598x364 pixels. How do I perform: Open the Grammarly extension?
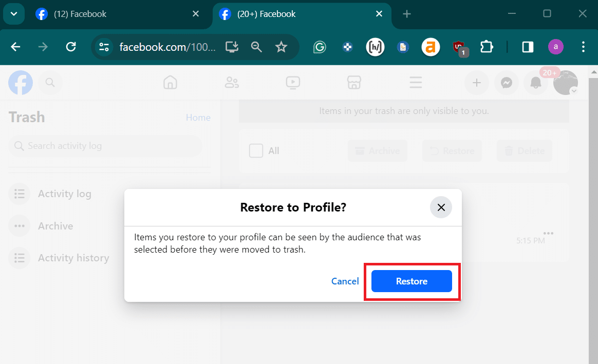320,47
